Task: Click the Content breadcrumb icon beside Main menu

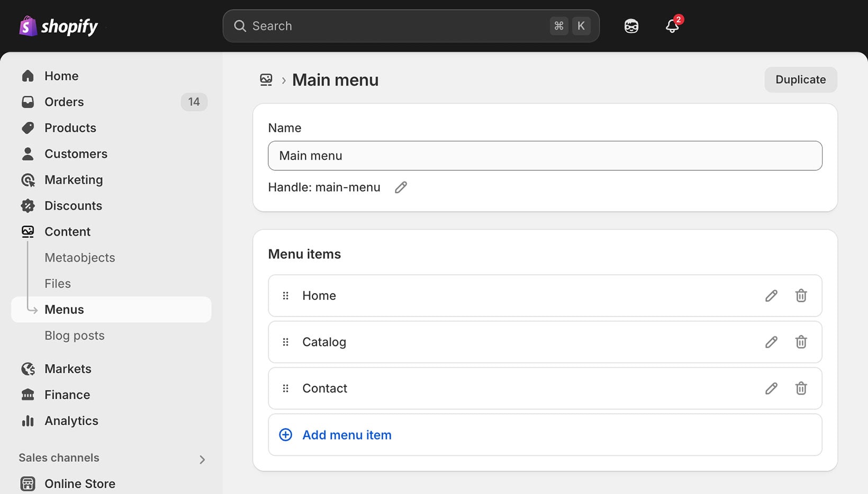Action: pyautogui.click(x=266, y=80)
